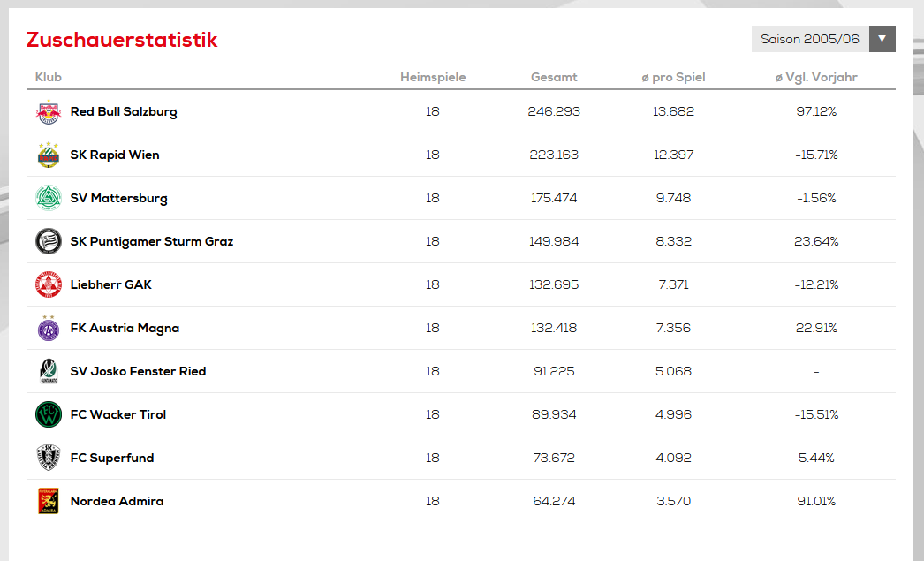Select the total attendance value 175.474
The image size is (924, 561).
554,198
